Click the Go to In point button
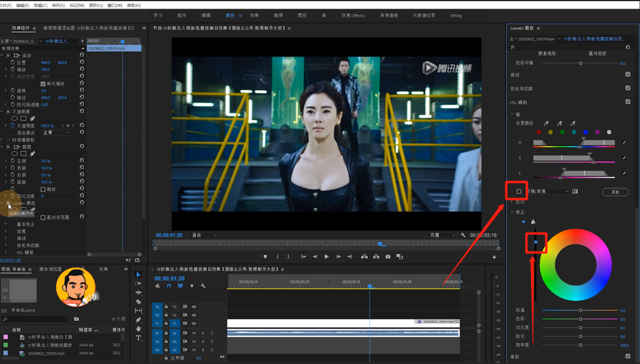 pyautogui.click(x=303, y=257)
